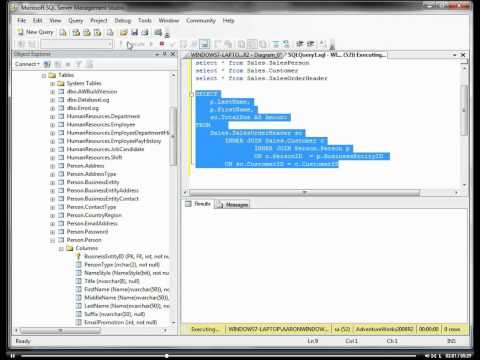
Task: Click the Stop icon in Object Explorer toolbar
Action: 68,64
